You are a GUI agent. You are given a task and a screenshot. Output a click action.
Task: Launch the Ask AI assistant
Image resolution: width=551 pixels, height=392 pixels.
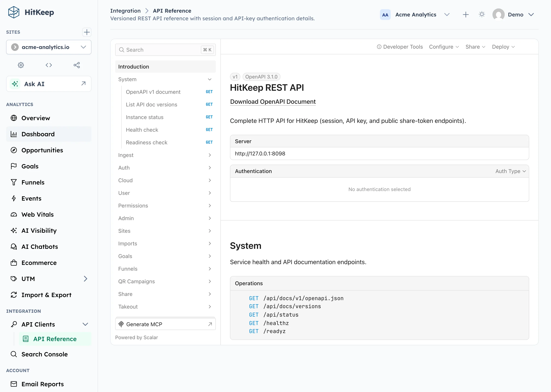point(49,84)
